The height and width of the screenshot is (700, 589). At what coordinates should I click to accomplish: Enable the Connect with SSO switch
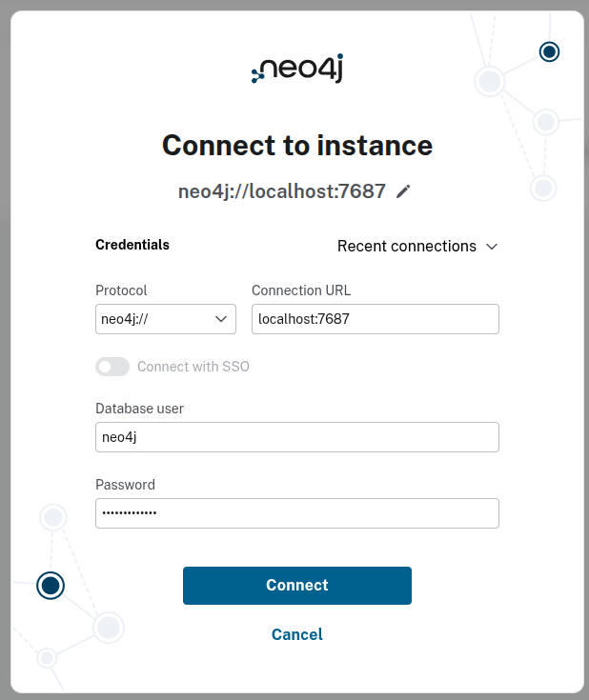[112, 367]
